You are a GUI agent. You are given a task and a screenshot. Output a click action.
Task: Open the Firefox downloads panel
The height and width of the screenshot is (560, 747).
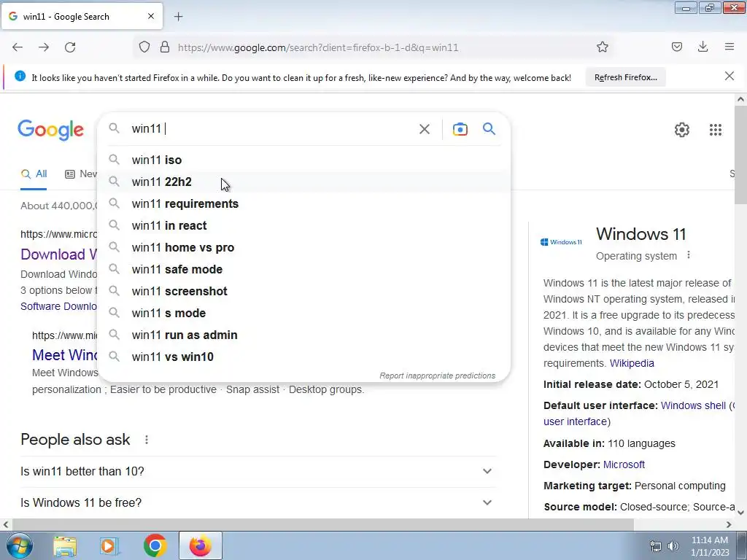click(x=703, y=47)
